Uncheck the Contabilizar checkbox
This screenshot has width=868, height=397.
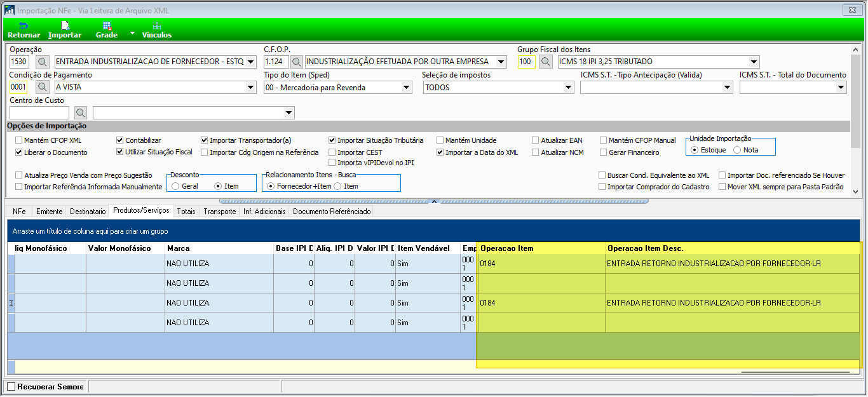click(x=120, y=140)
